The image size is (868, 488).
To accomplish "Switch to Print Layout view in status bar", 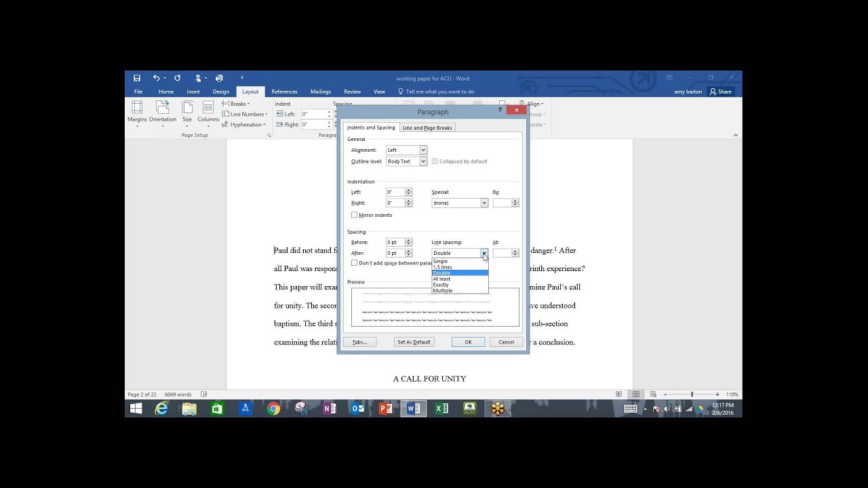I will click(636, 394).
